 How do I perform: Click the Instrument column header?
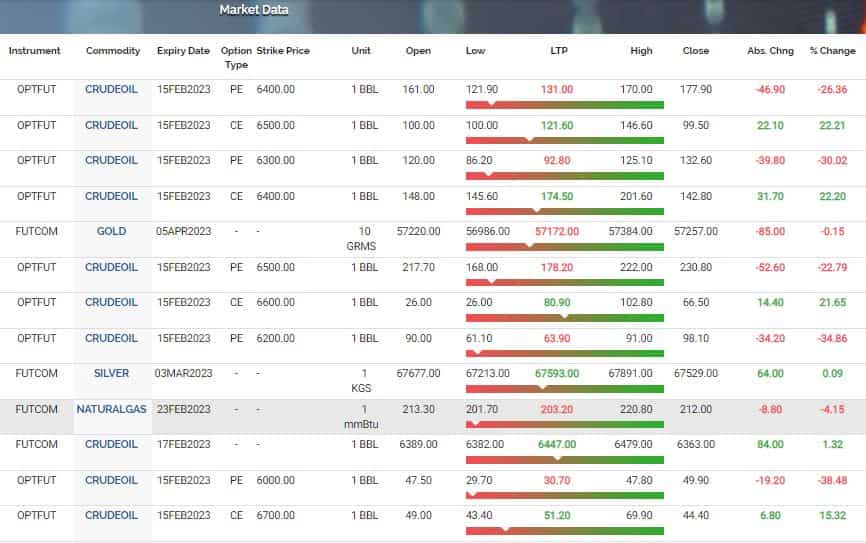click(34, 51)
